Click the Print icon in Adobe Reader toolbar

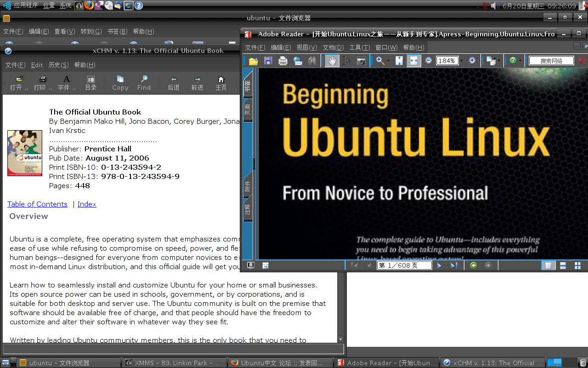[283, 61]
